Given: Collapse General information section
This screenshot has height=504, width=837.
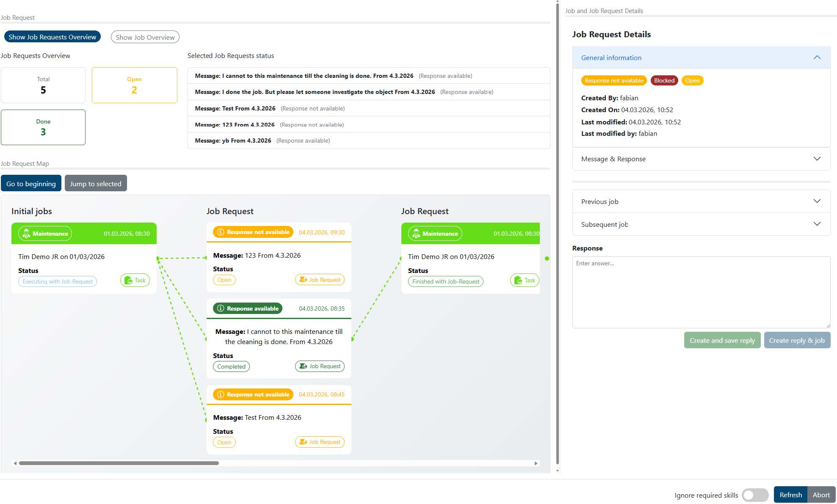Looking at the screenshot, I should [817, 58].
